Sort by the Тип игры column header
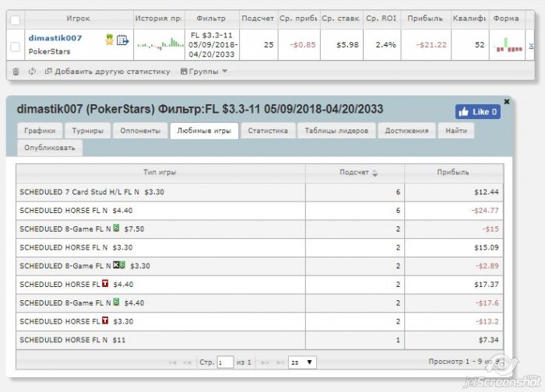545x392 pixels. coord(160,172)
